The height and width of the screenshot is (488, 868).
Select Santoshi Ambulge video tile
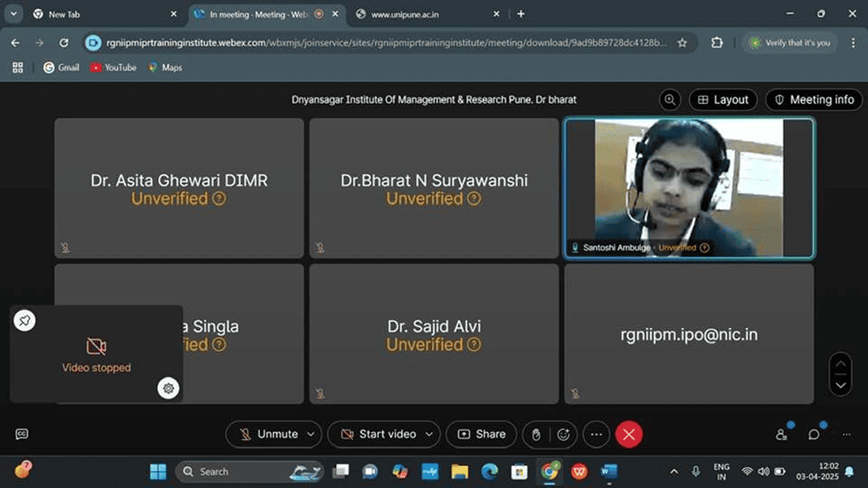[x=689, y=188]
